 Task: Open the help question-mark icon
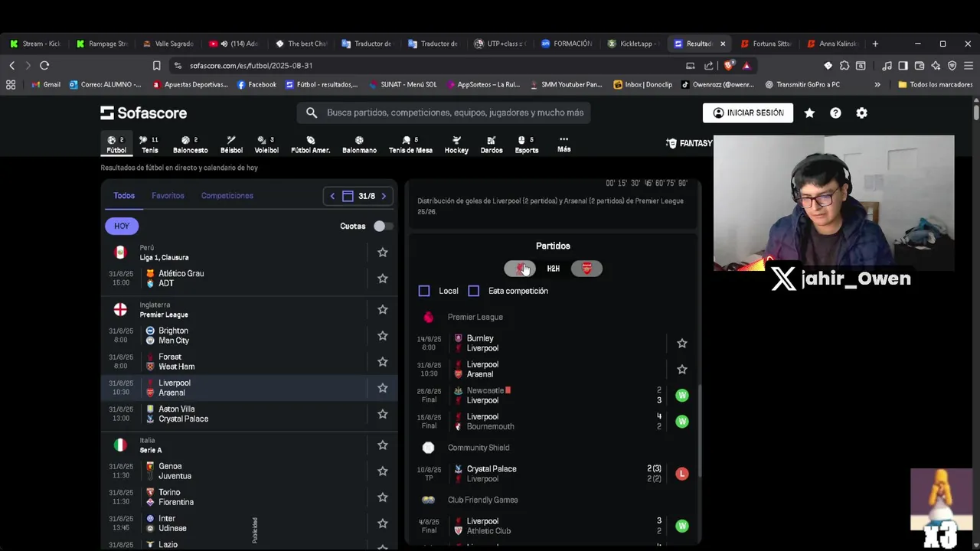coord(835,112)
